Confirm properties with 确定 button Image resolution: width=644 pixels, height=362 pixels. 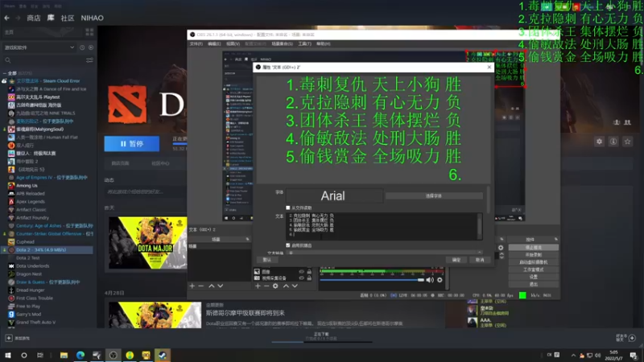pos(456,260)
